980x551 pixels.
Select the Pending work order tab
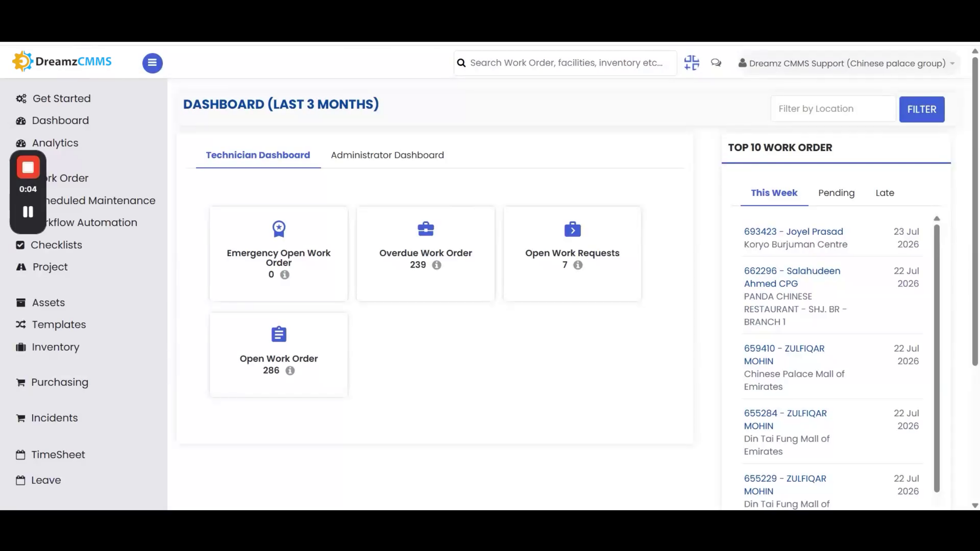click(x=836, y=193)
